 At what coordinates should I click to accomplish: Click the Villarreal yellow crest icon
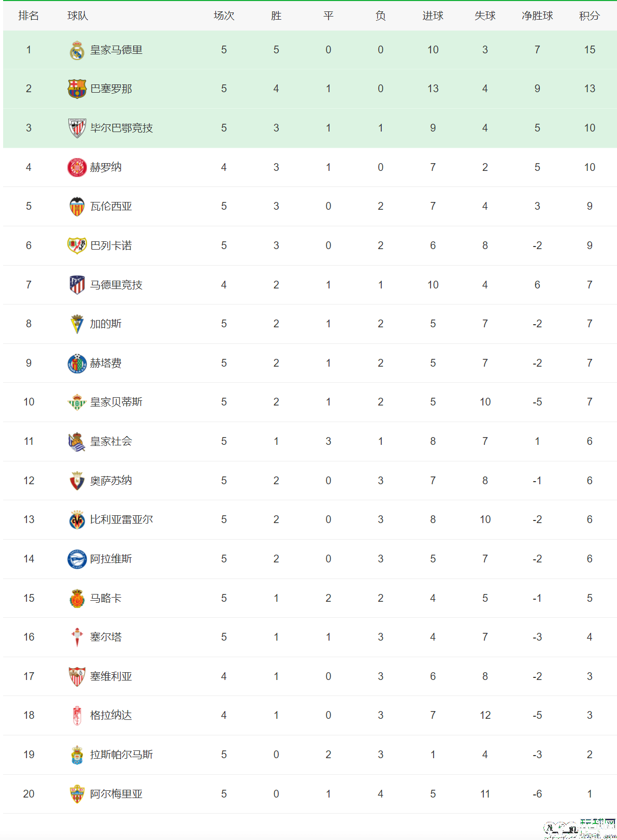[77, 519]
